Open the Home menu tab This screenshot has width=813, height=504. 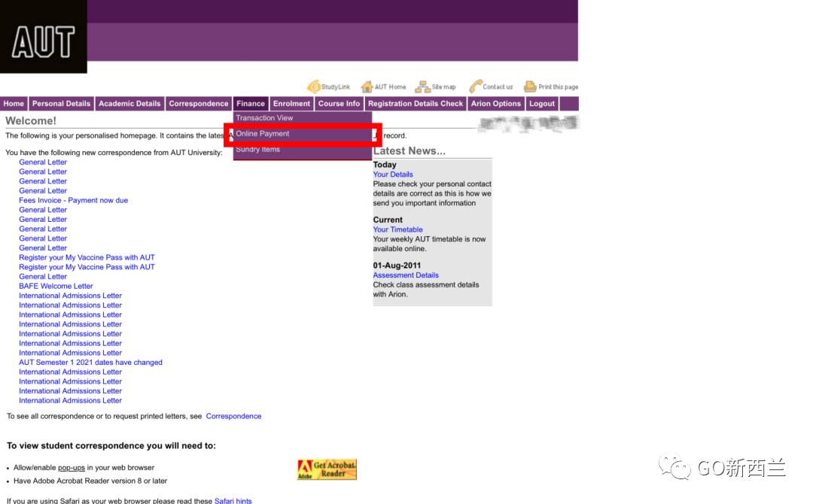14,104
